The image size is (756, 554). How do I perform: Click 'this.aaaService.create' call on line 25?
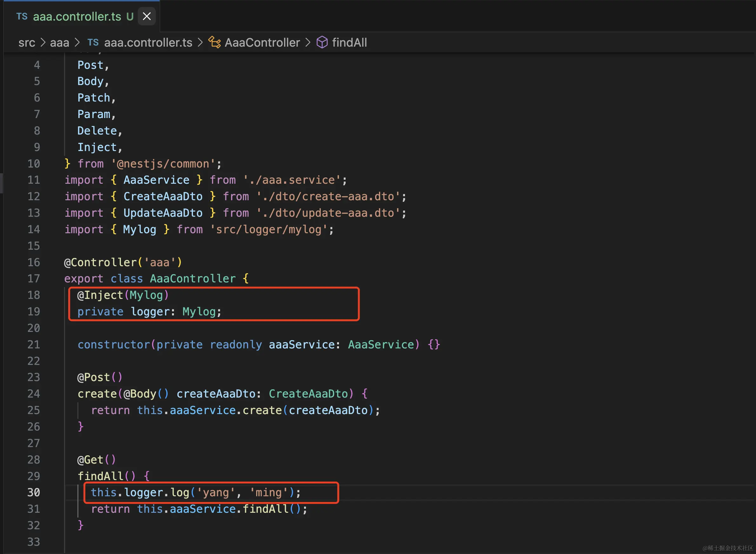click(x=209, y=410)
